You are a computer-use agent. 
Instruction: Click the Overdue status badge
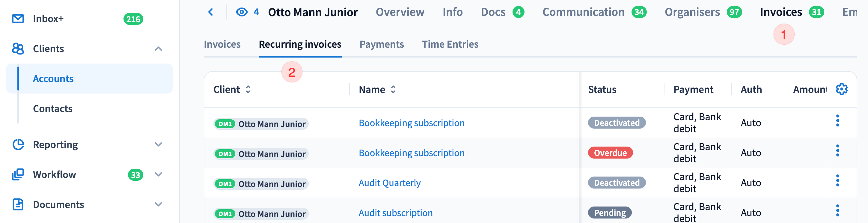610,153
